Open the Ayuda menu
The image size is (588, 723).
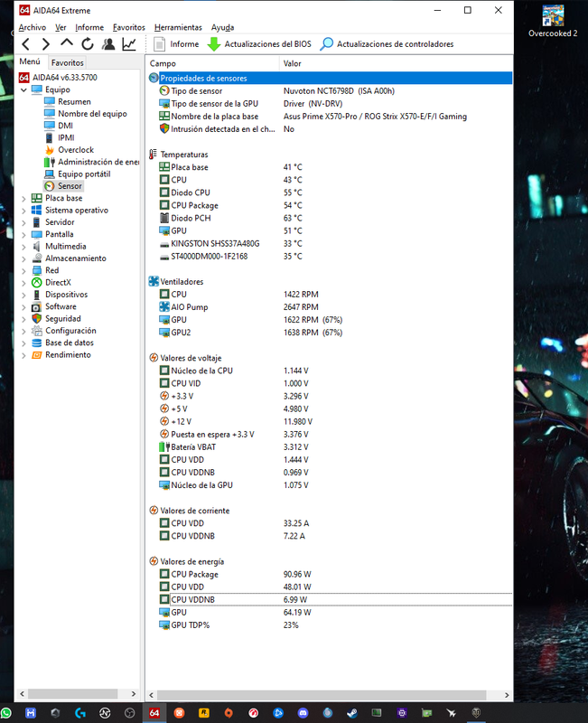point(222,28)
